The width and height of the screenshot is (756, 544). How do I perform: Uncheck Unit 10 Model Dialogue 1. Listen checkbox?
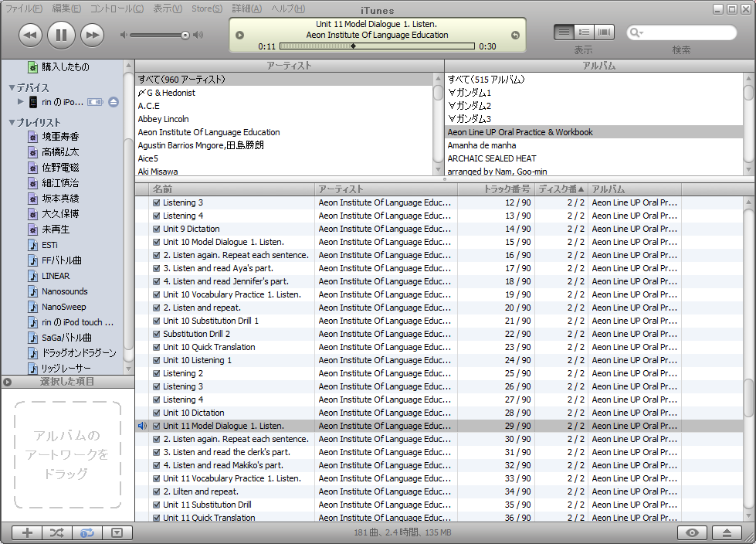157,242
